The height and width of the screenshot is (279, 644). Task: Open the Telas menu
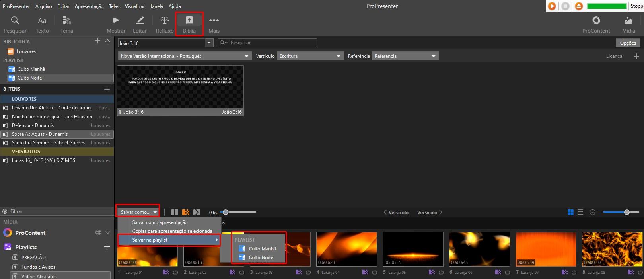click(x=114, y=6)
